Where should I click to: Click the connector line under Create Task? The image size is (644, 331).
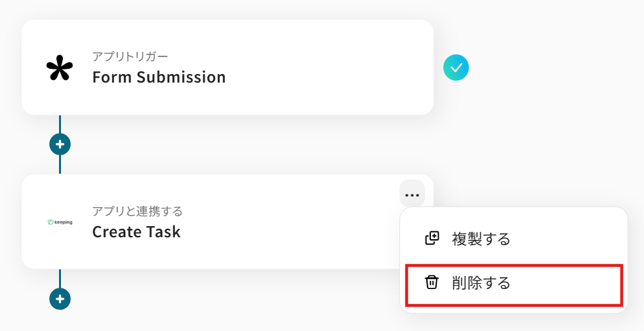(60, 278)
